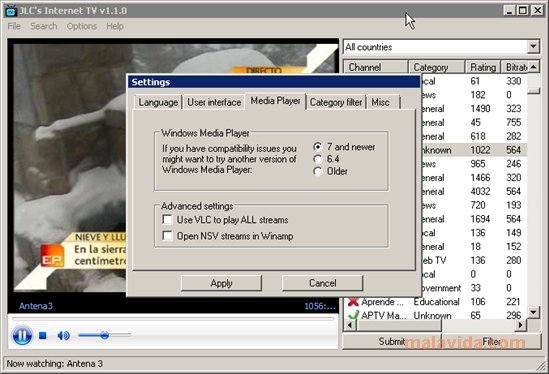Open the Misc settings tab
549x374 pixels.
(x=381, y=102)
